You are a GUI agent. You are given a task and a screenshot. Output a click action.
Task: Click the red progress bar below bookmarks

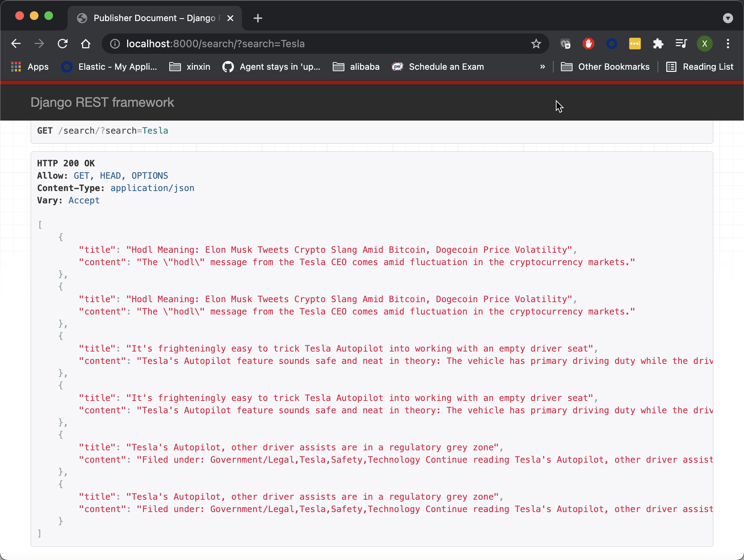(x=372, y=82)
